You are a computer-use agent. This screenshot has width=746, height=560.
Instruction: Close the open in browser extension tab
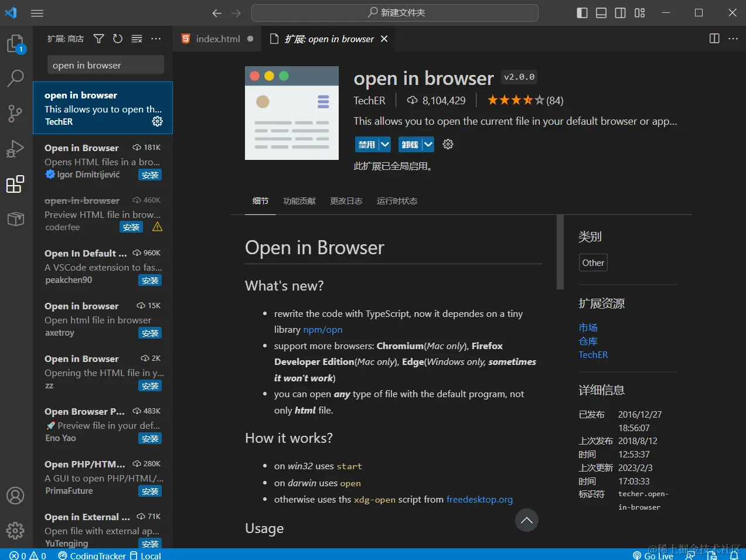(x=384, y=39)
